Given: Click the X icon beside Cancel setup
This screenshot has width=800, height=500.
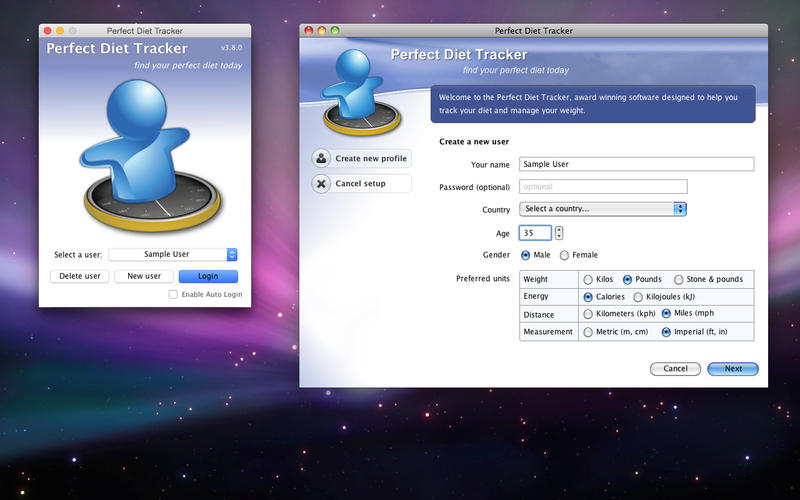Looking at the screenshot, I should (321, 183).
